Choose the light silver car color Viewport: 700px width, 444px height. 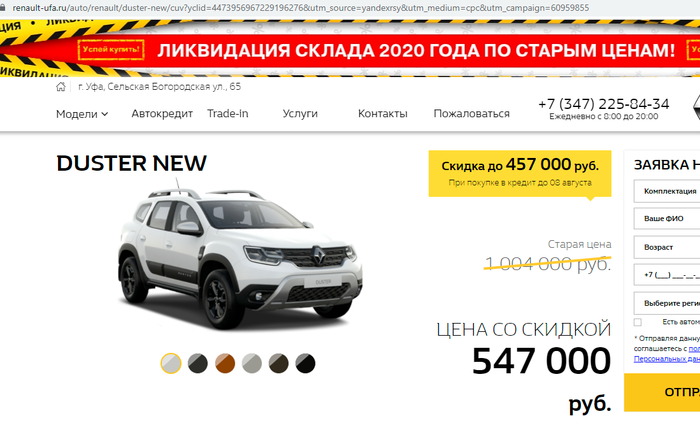252,363
